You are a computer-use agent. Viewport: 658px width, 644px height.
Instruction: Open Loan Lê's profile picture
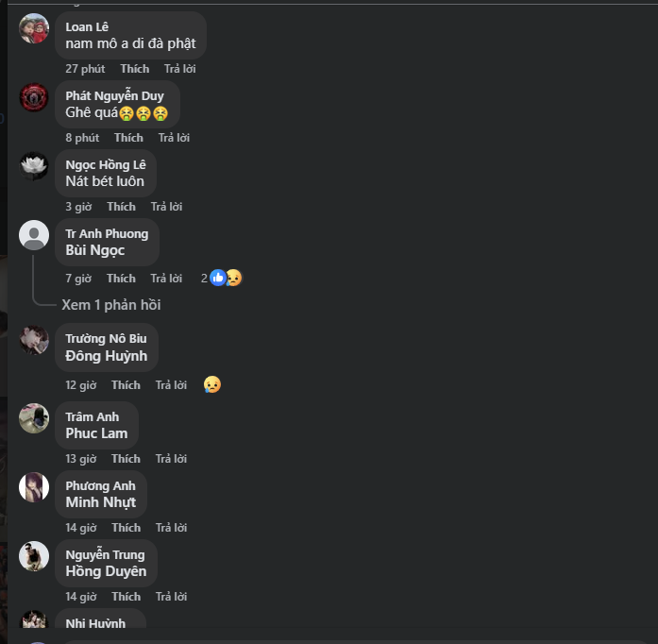click(x=34, y=28)
